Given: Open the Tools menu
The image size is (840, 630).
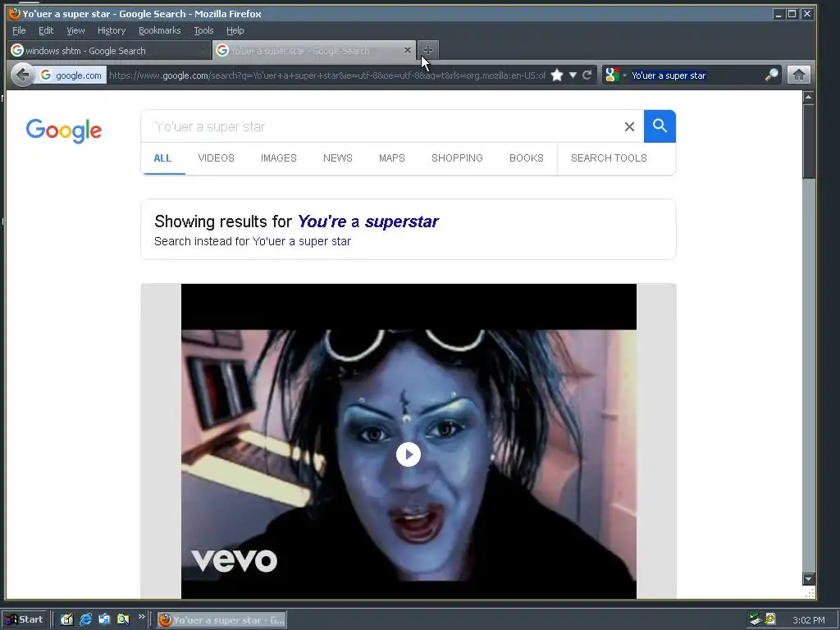Looking at the screenshot, I should 203,30.
